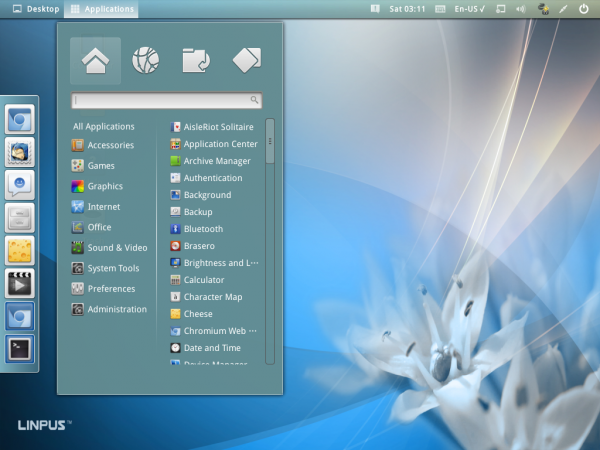Open Background settings

tap(201, 195)
